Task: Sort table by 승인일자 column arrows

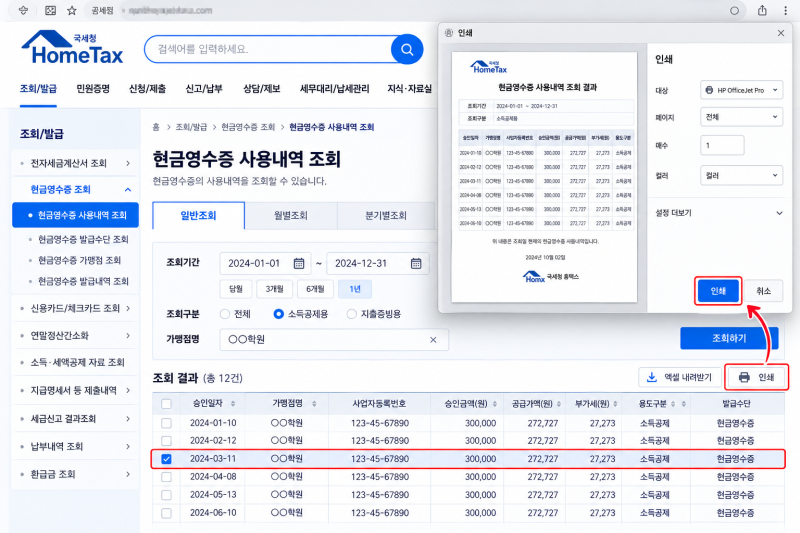Action: 233,403
